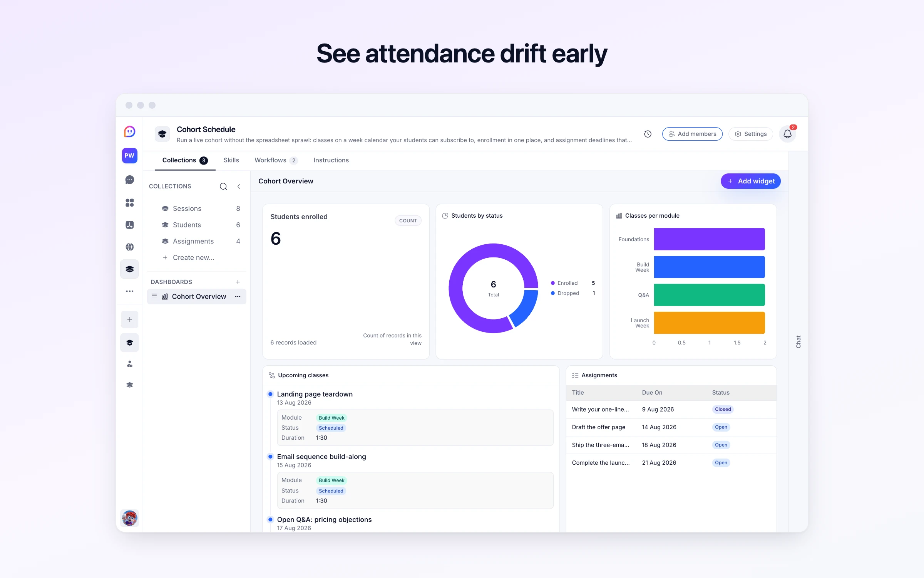Click the blue Build Week bar
Viewport: 924px width, 578px height.
coord(709,267)
